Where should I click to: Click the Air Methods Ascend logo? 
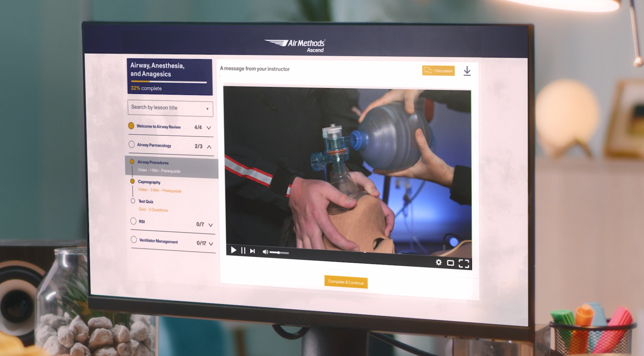[295, 46]
